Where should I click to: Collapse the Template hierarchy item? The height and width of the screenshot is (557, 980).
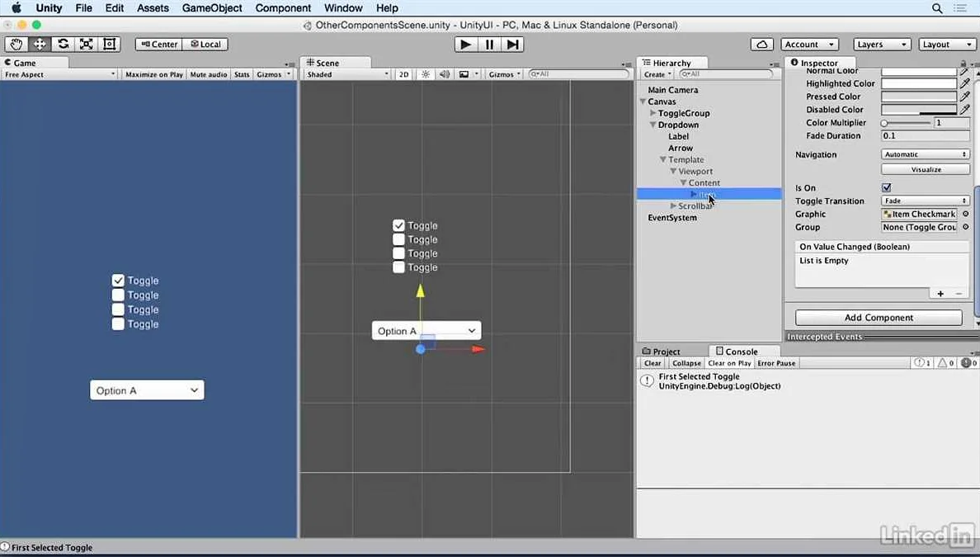click(665, 159)
